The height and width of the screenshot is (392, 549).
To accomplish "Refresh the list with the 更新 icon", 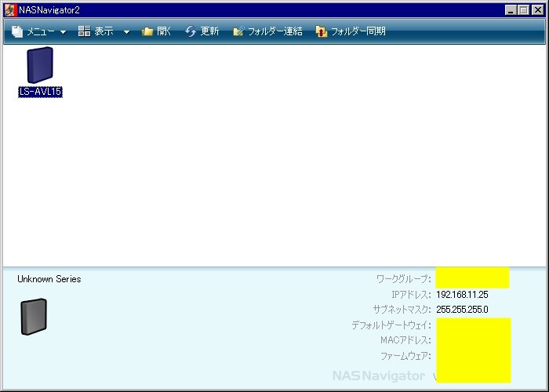I will coord(191,31).
